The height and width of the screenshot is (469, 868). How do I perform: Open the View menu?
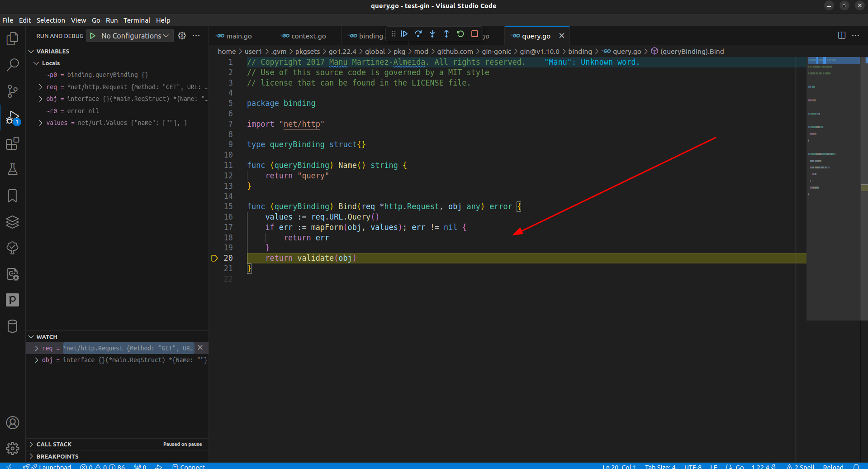[78, 20]
